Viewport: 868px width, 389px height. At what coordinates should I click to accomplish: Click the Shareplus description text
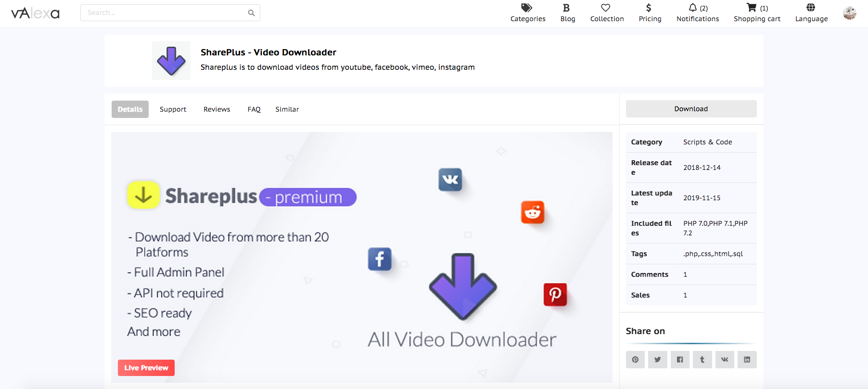tap(338, 67)
